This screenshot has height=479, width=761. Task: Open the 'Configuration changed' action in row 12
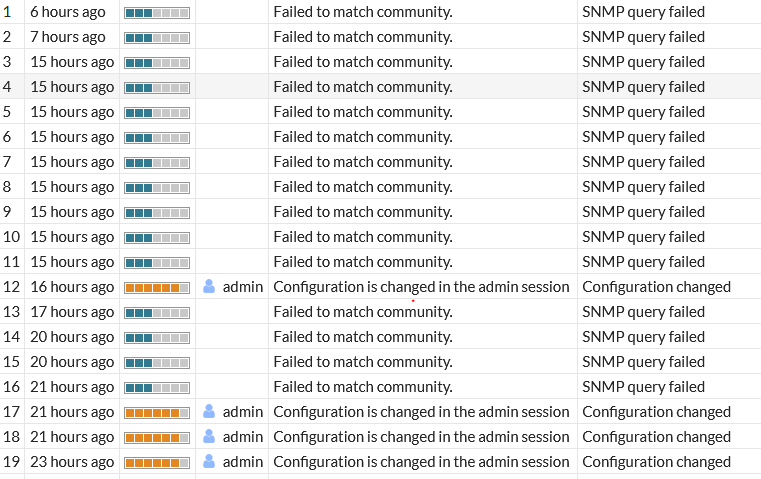[x=656, y=286]
